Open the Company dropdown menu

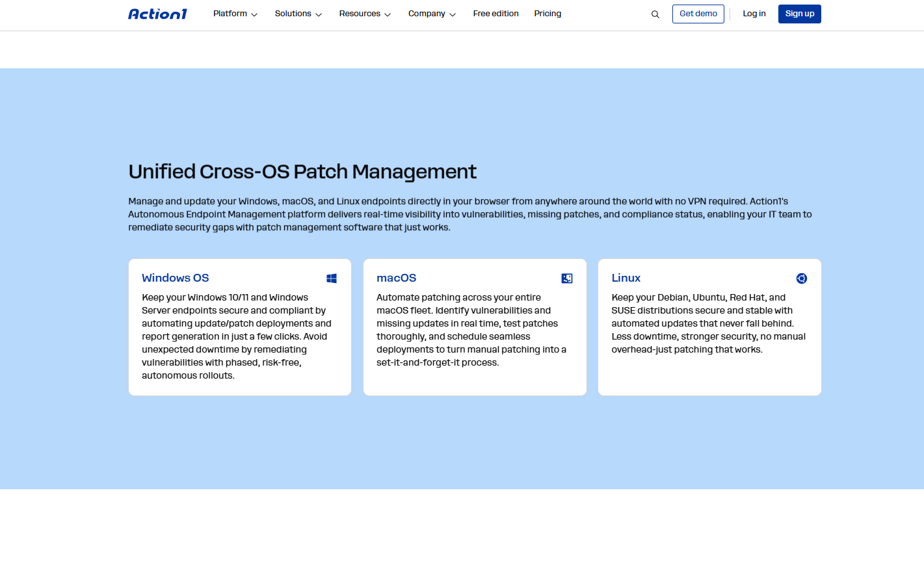(432, 14)
